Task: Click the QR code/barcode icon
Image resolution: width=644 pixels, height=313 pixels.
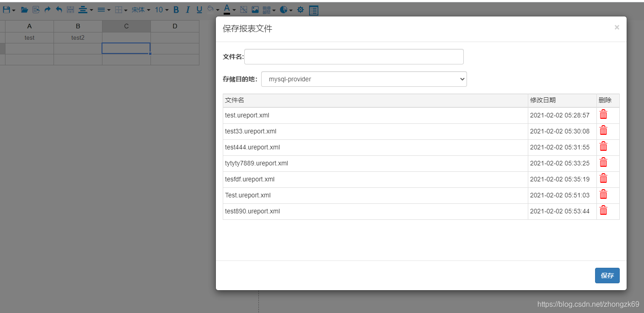Action: pos(267,10)
